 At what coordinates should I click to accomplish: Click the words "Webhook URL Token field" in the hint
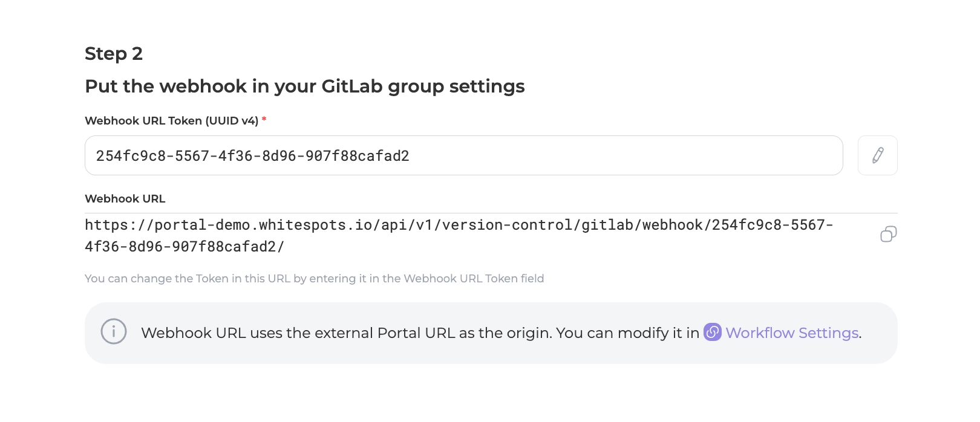click(x=474, y=279)
